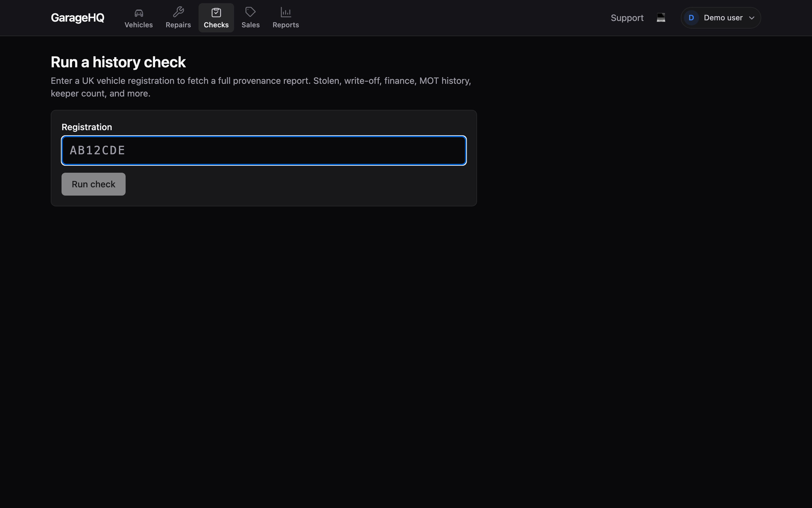
Task: Expand the Demo user menu
Action: 720,18
